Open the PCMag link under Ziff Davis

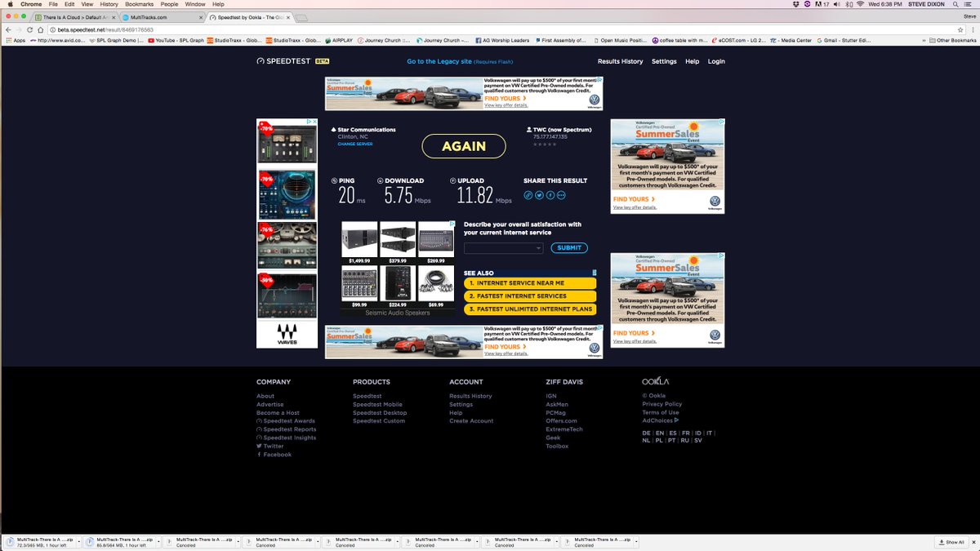(555, 412)
